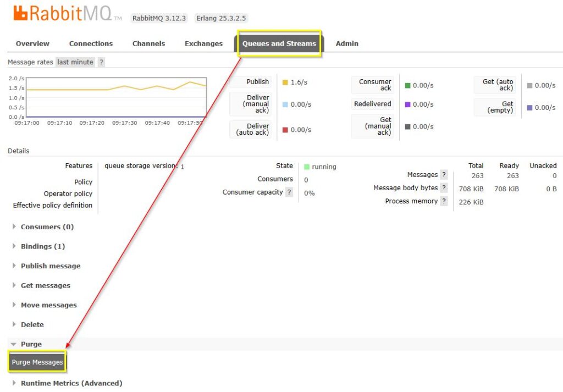The image size is (563, 392).
Task: Select the Queues and Streams tab
Action: point(279,43)
